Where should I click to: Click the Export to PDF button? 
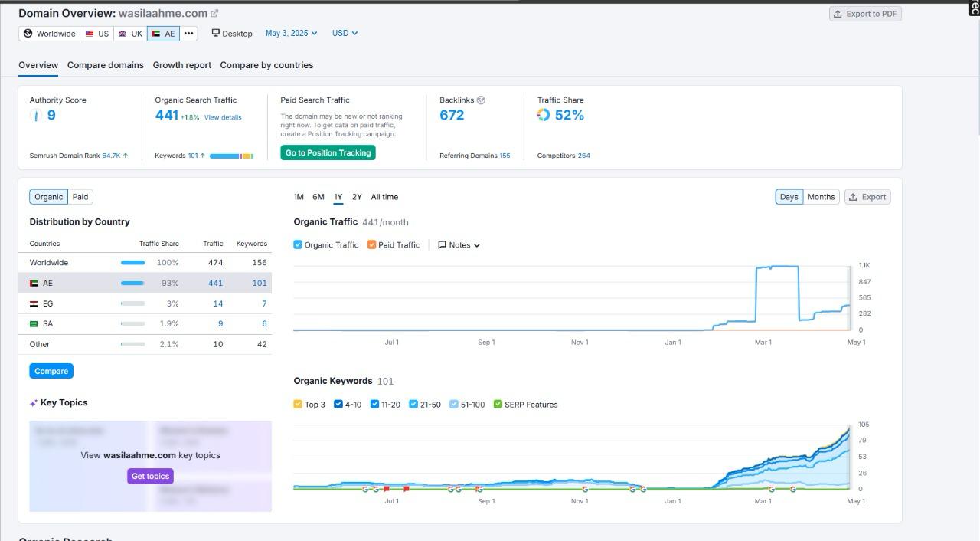[x=865, y=14]
